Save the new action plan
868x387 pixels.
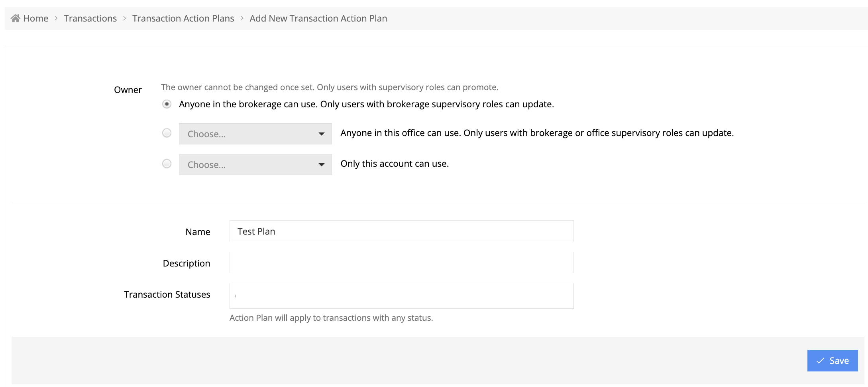[x=833, y=361]
